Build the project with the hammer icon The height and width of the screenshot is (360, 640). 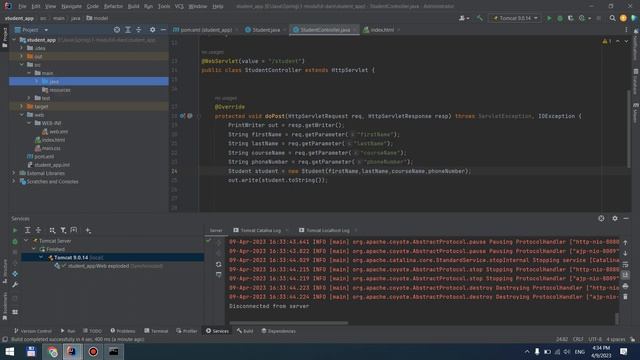click(x=480, y=18)
